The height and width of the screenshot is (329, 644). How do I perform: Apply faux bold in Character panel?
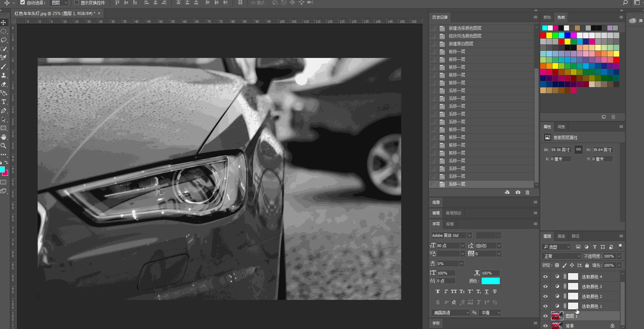point(438,292)
